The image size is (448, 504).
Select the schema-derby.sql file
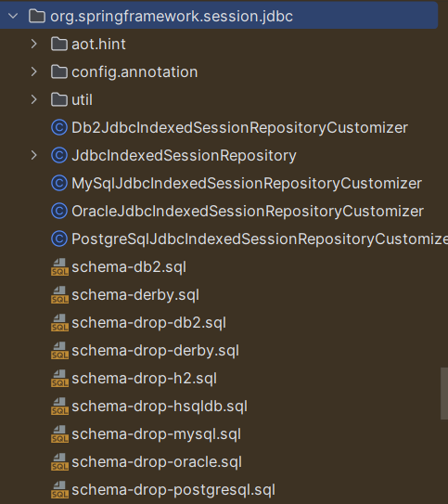pos(135,295)
